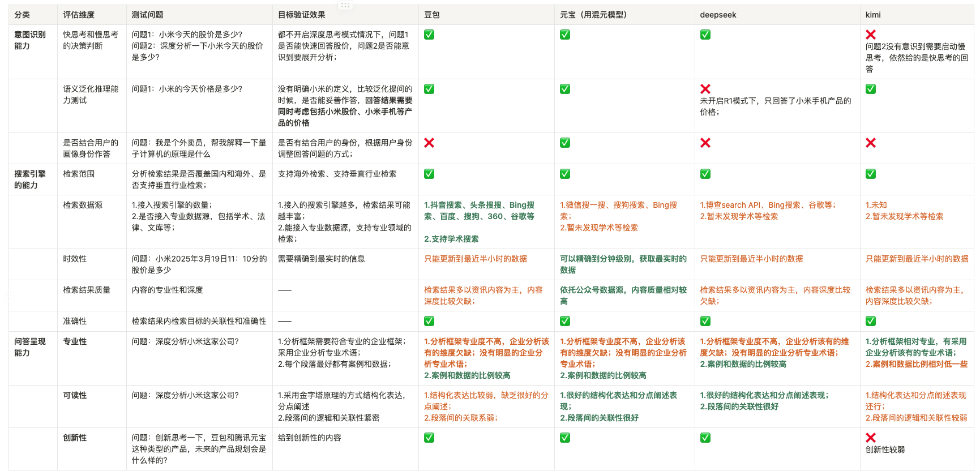Click 元宝 green check in 语义泛化推理能力测试 row

tap(565, 89)
